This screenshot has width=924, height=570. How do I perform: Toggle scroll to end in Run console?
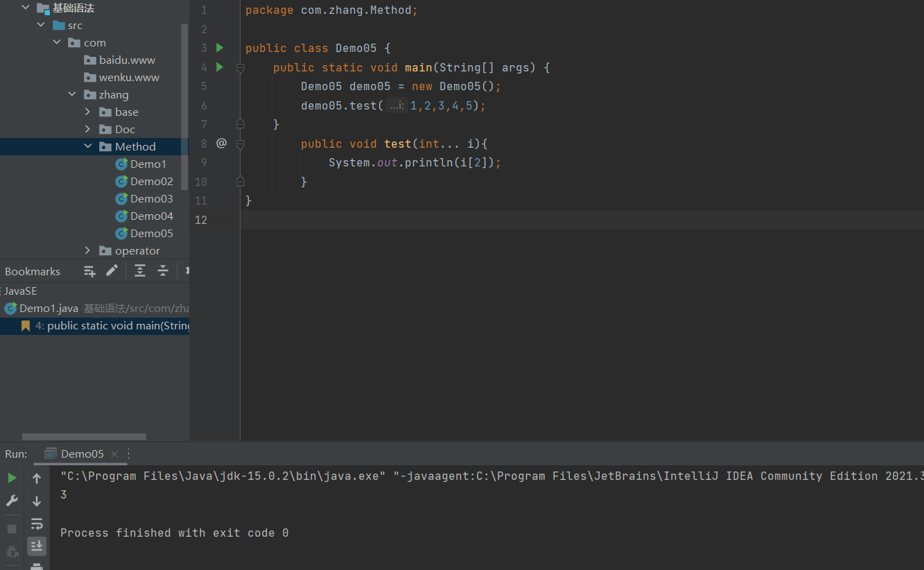pos(37,546)
